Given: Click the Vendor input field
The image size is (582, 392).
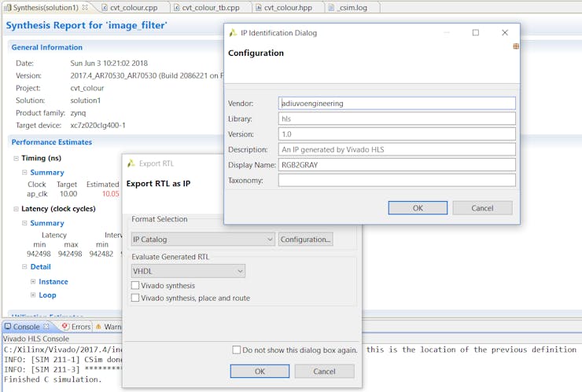Looking at the screenshot, I should [x=397, y=103].
